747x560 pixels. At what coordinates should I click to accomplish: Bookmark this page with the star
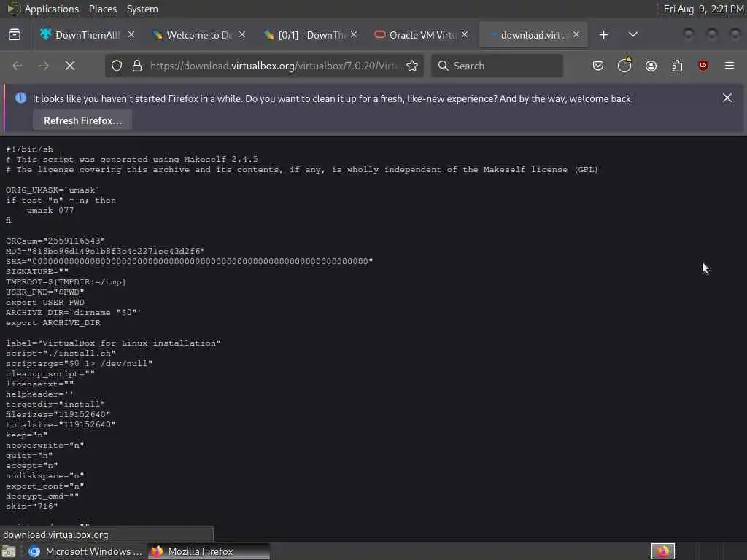(x=412, y=66)
